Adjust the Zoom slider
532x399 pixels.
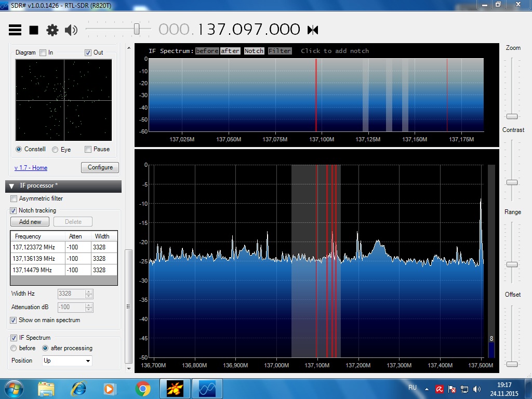512,116
